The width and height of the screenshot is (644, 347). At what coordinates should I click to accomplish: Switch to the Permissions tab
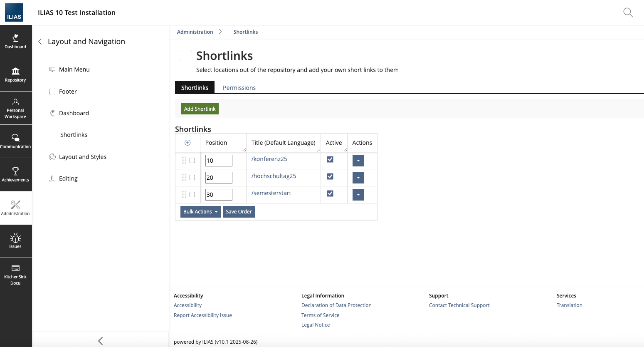click(x=239, y=88)
